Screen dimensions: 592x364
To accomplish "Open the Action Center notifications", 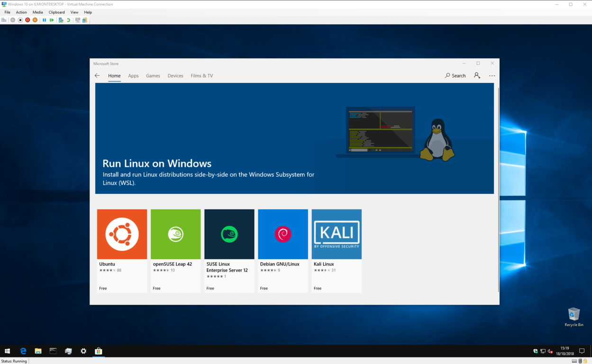I will (582, 351).
